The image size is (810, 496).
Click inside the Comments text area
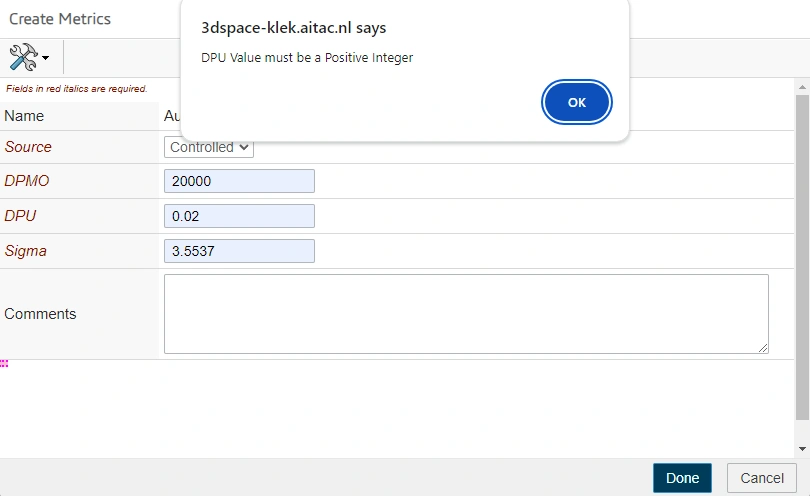tap(466, 313)
